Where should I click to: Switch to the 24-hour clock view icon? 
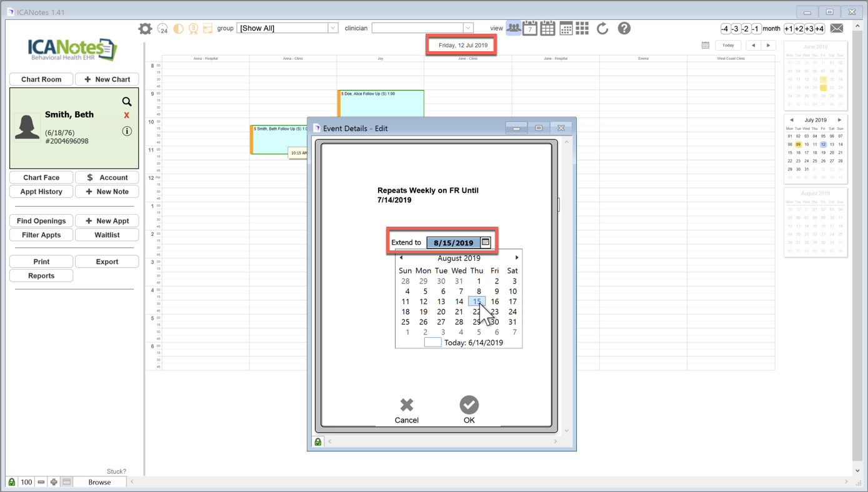(x=162, y=29)
